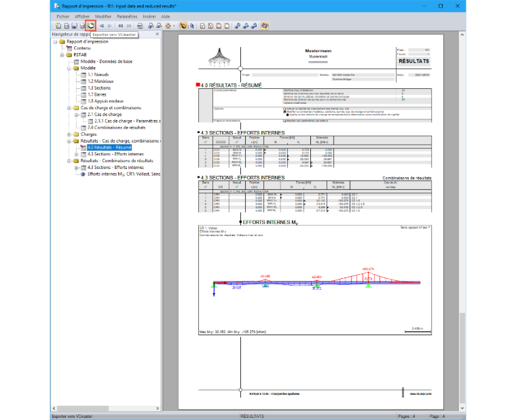Open the Paramètres menu
Image resolution: width=516 pixels, height=420 pixels.
pos(127,16)
